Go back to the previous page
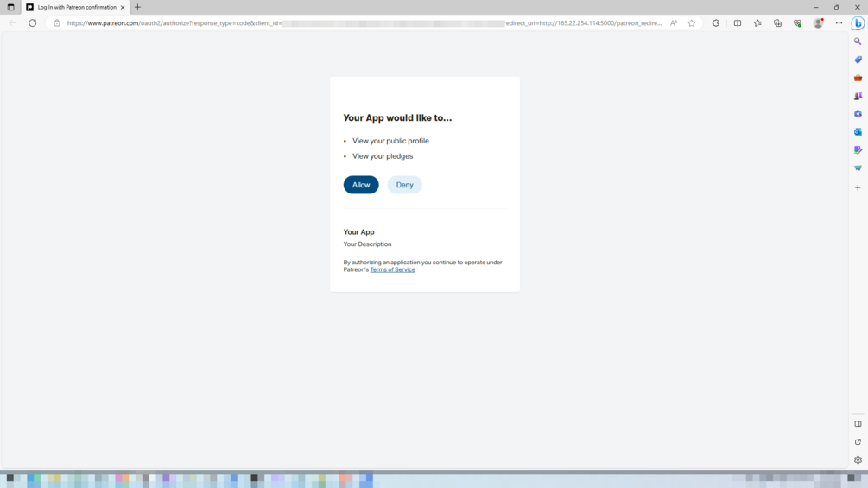 [x=13, y=23]
